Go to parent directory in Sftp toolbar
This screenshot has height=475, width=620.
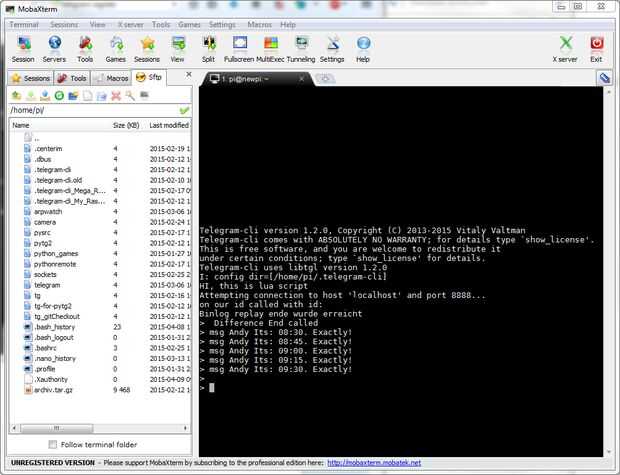[16, 95]
